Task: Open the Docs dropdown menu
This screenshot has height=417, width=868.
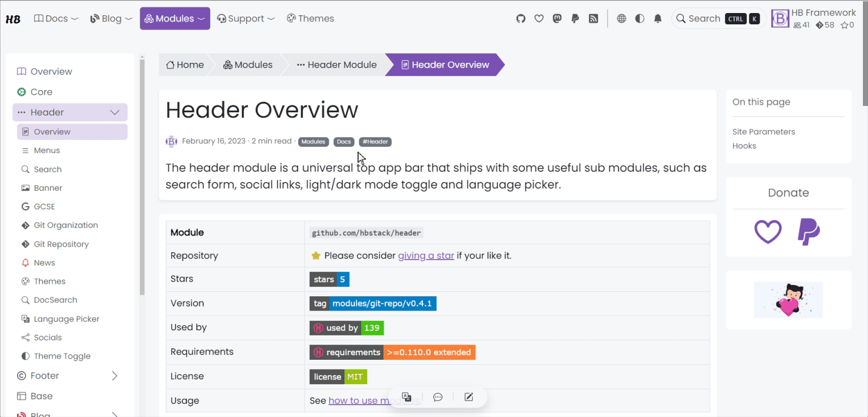Action: [56, 19]
